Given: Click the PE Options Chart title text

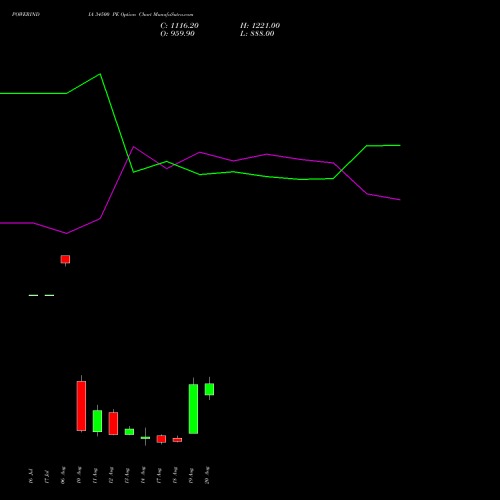Looking at the screenshot, I should (141, 15).
